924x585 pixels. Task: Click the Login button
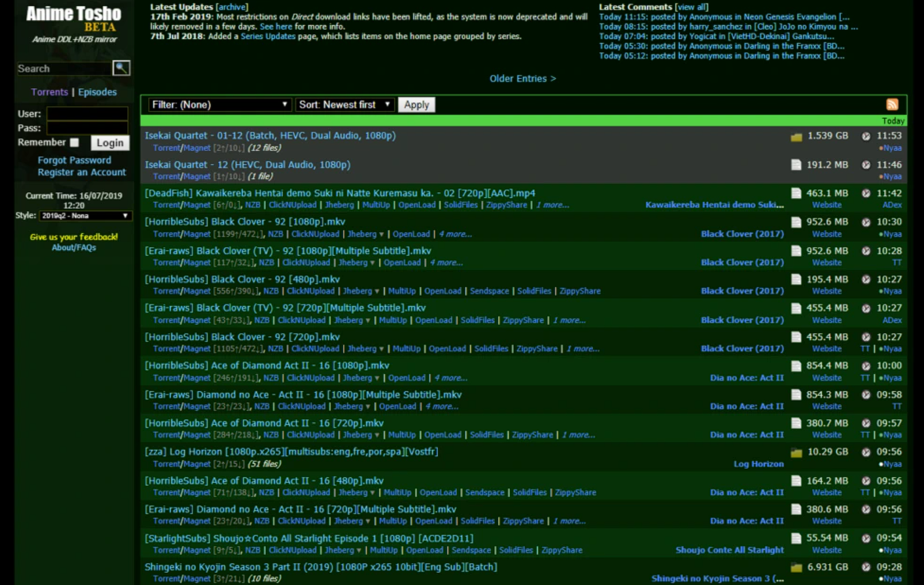pos(110,143)
